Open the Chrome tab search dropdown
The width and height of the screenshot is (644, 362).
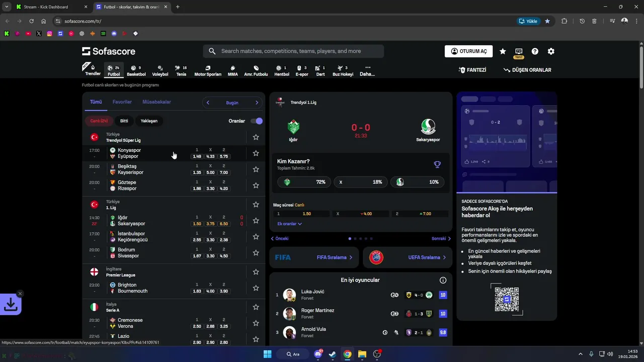tap(7, 7)
